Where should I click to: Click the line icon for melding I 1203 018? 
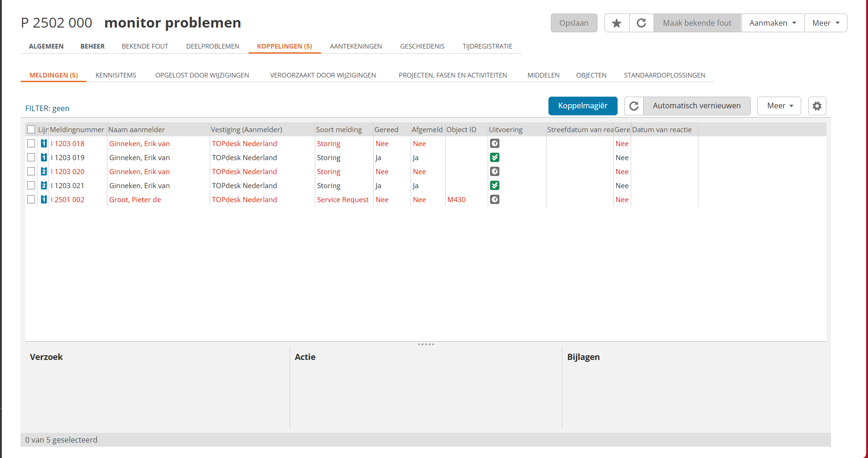tap(43, 144)
